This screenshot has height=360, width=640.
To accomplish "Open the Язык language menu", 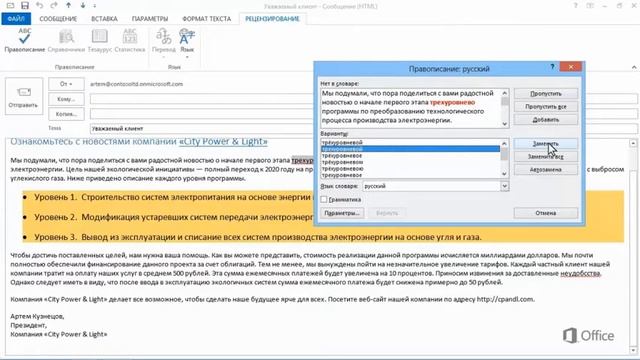I will pos(187,43).
